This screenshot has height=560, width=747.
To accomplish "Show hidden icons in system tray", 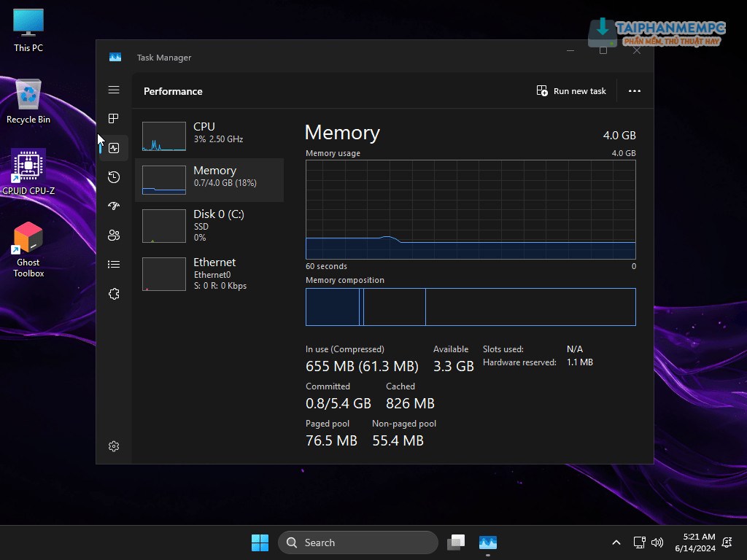I will (616, 542).
